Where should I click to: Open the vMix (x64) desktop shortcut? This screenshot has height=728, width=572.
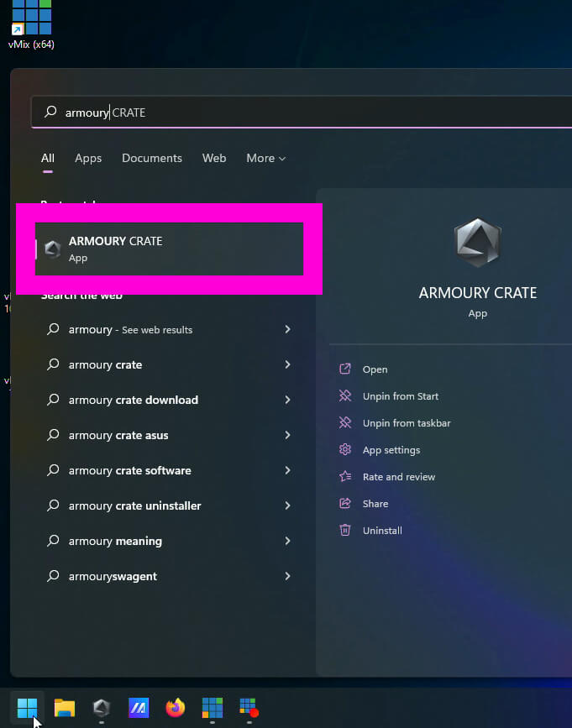click(x=31, y=20)
